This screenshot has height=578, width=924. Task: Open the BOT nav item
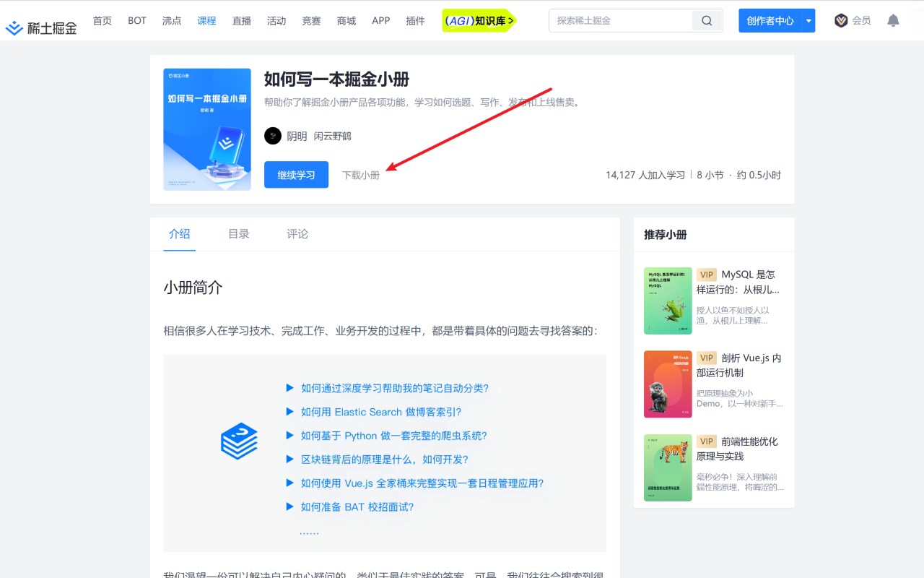(137, 21)
